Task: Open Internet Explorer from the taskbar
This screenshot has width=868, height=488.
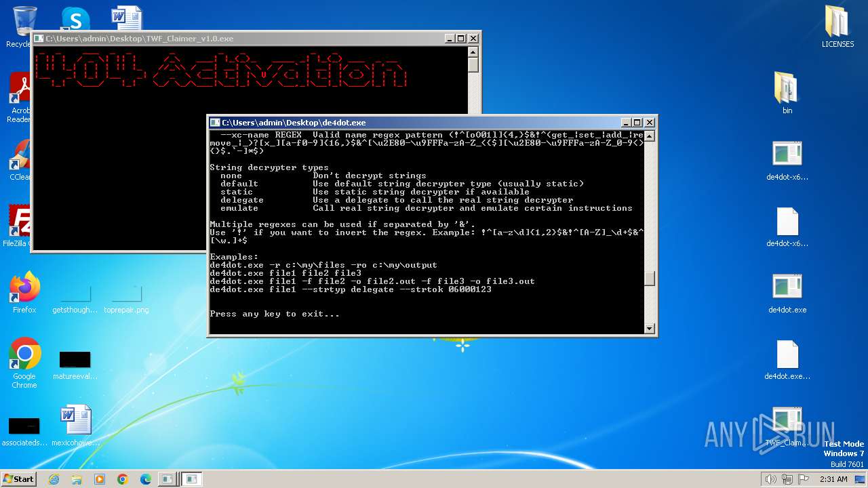Action: pyautogui.click(x=54, y=479)
